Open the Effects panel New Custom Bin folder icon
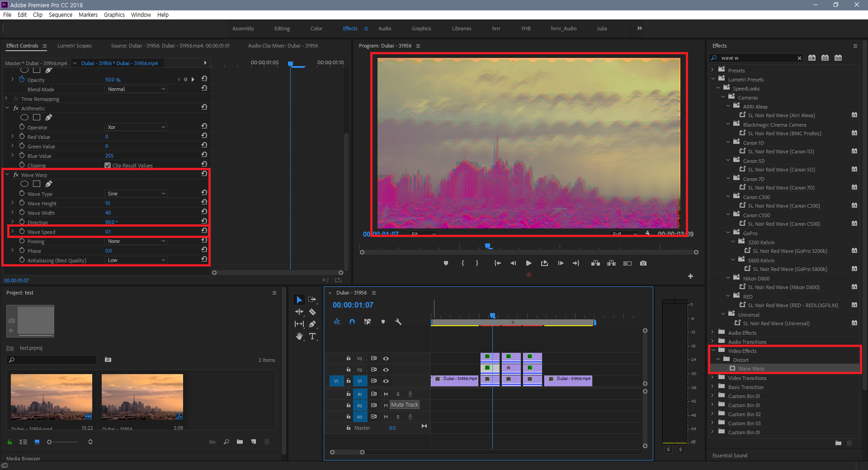This screenshot has width=868, height=470. point(838,443)
